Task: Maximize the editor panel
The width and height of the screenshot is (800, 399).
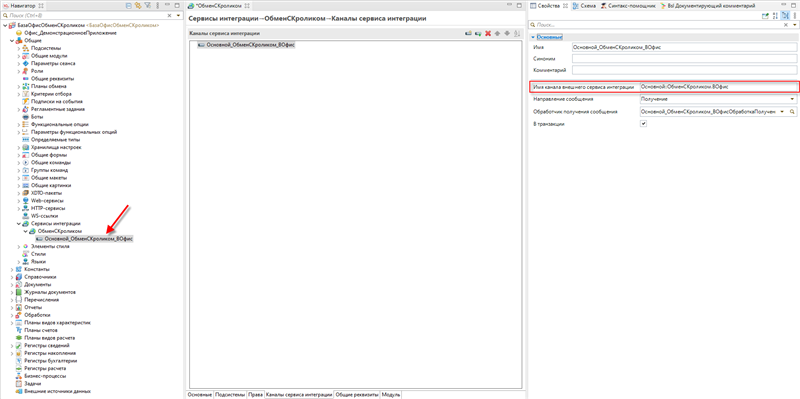Action: point(520,6)
